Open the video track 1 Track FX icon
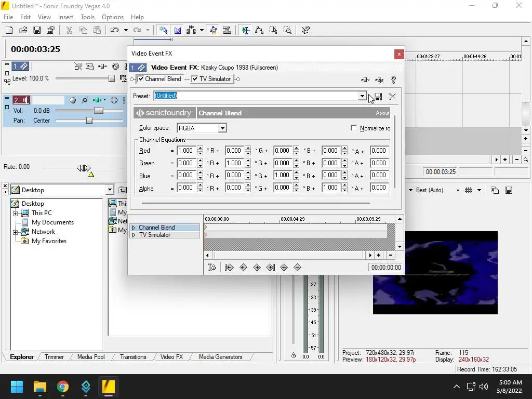The image size is (532, 399). (102, 66)
